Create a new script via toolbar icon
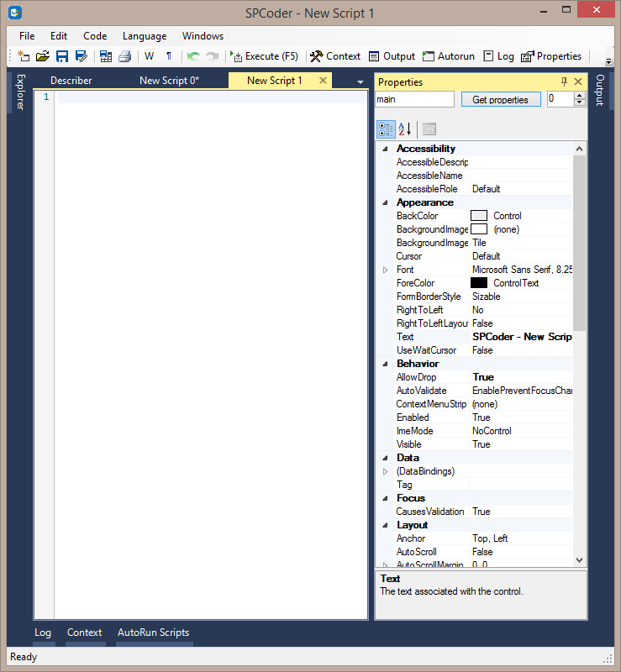Screen dimensions: 621x672 (24, 56)
